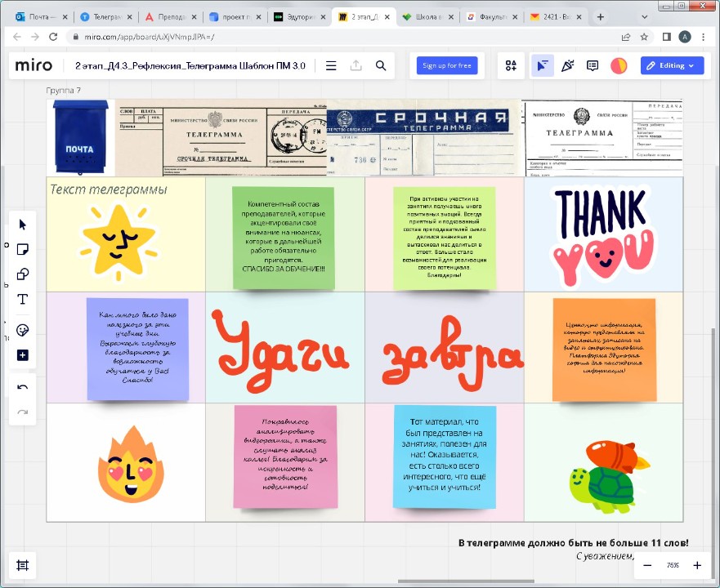The image size is (720, 588).
Task: Open the frames panel icon
Action: [22, 565]
